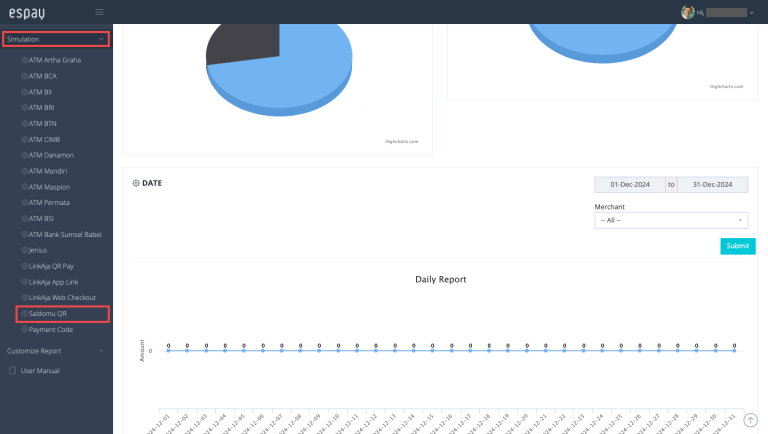
Task: Click the icon beside Saldomu QR
Action: [24, 314]
